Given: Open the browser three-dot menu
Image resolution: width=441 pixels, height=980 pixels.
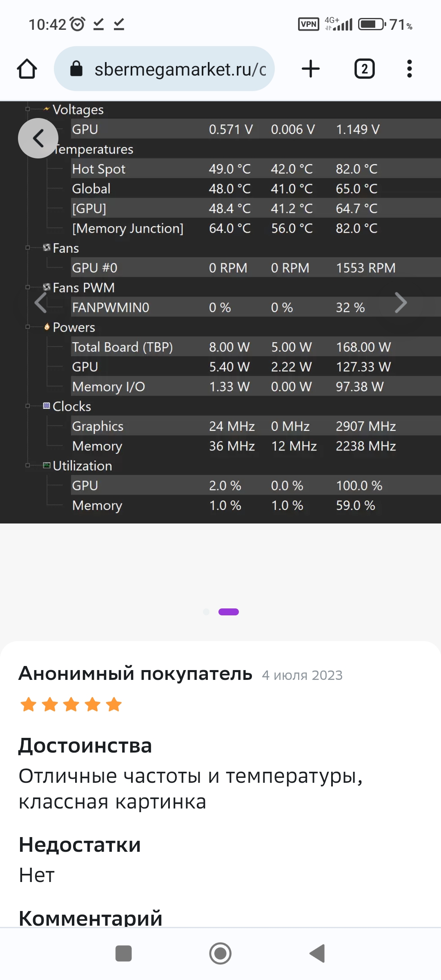Looking at the screenshot, I should tap(409, 69).
